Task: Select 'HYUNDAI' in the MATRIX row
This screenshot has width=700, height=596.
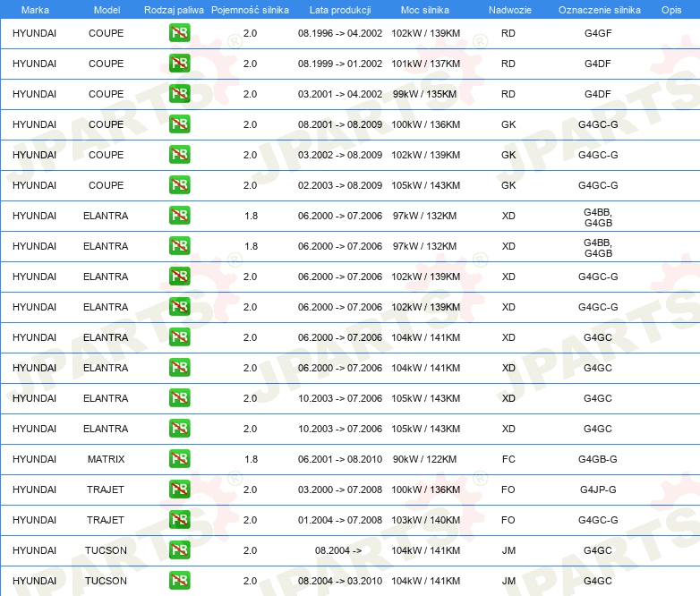Action: pyautogui.click(x=34, y=459)
